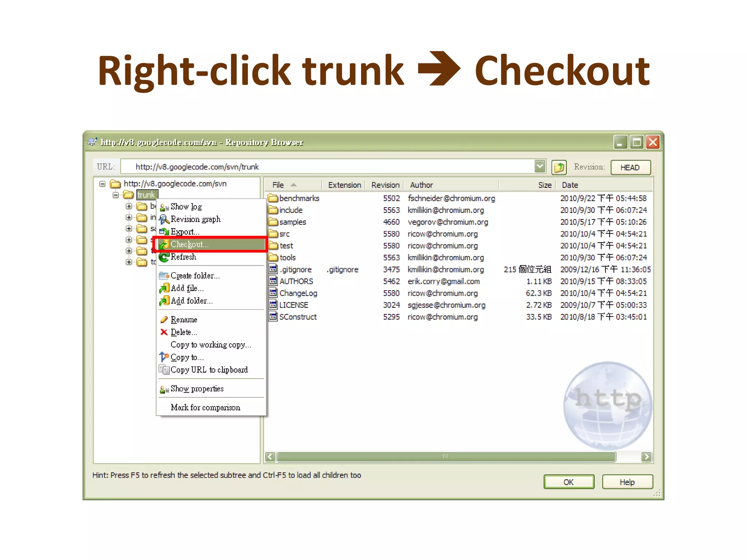Click the Show log menu icon
The image size is (747, 560).
point(164,207)
